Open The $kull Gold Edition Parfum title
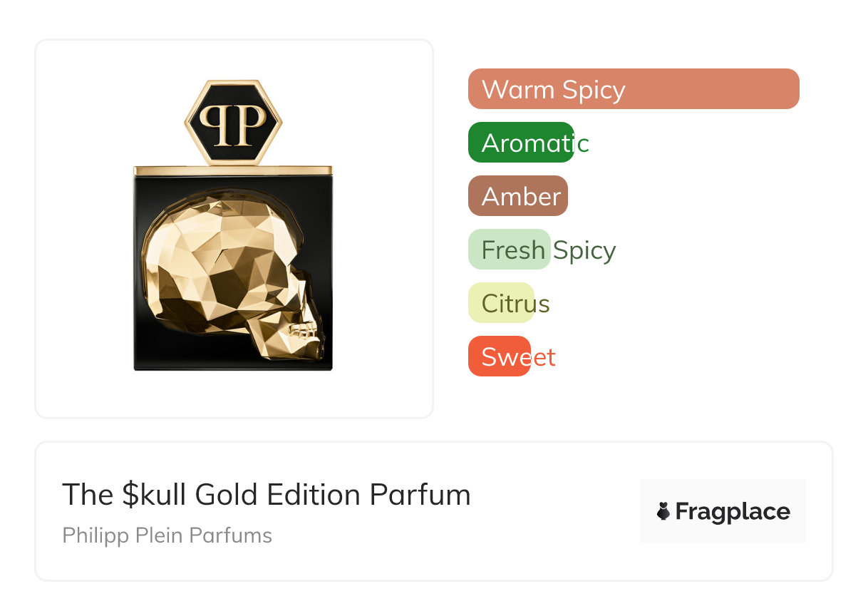The image size is (868, 616). [x=266, y=495]
